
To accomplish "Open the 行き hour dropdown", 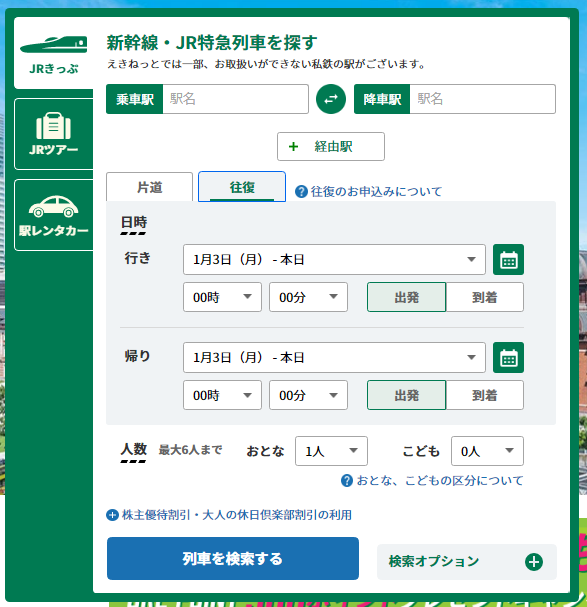I will click(222, 297).
